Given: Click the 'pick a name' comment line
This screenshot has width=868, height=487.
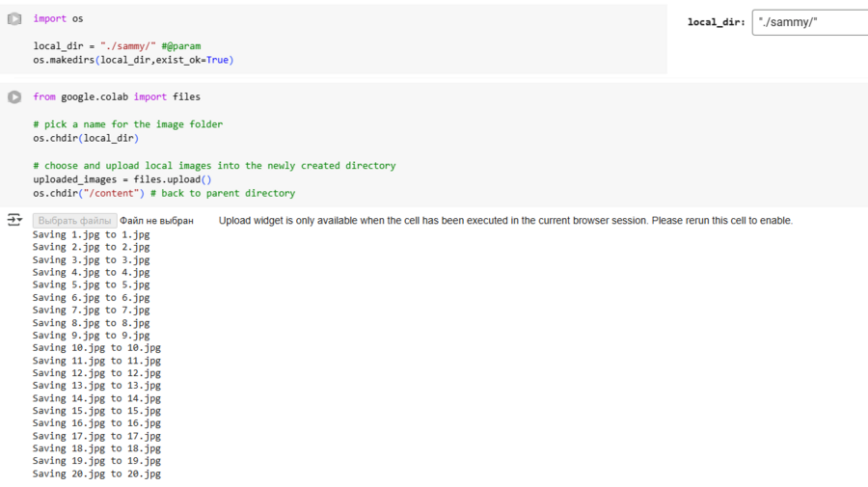Looking at the screenshot, I should coord(127,124).
